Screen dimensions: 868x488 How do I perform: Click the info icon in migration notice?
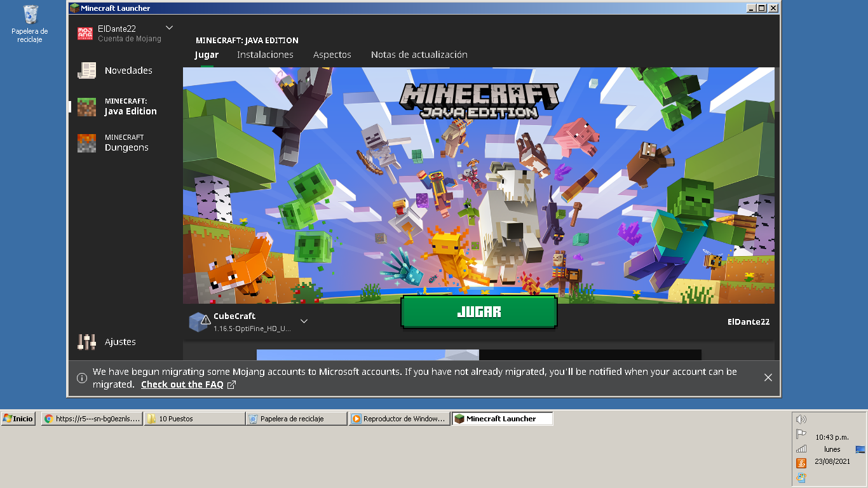[82, 378]
